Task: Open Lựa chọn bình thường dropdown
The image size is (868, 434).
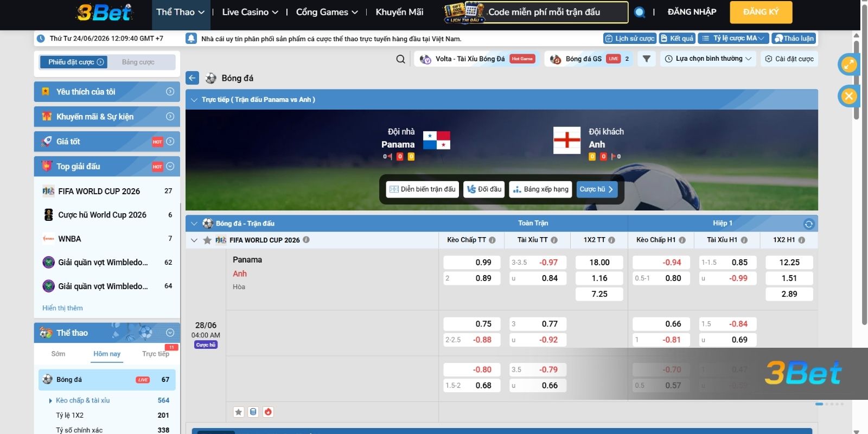Action: 708,59
